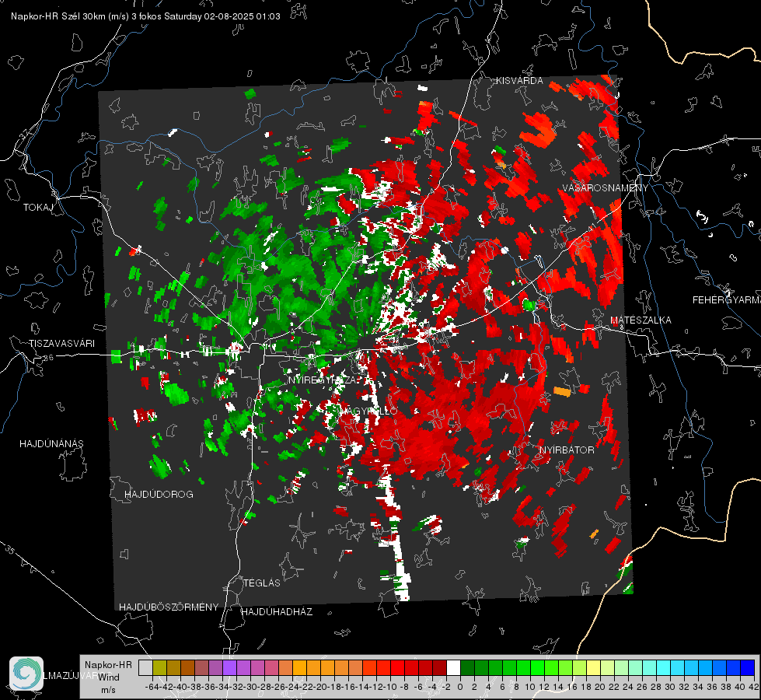Viewport: 761px width, 700px height.
Task: Select the MÁTÉSZALKA label on the map
Action: click(641, 320)
